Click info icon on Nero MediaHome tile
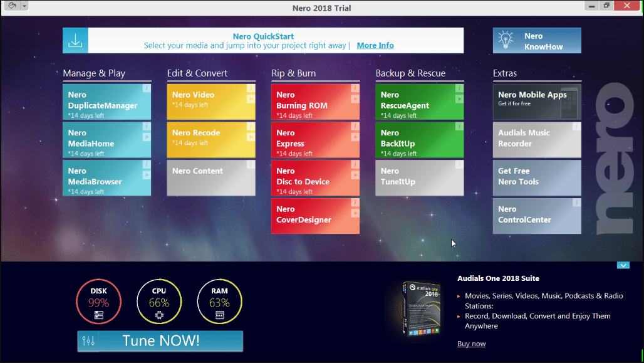This screenshot has height=363, width=644. pos(147,126)
